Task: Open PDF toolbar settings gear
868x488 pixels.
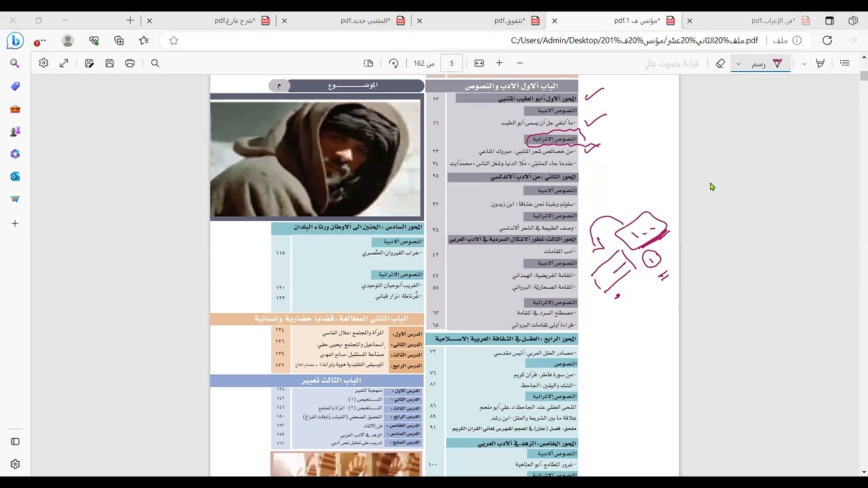Action: pos(43,63)
